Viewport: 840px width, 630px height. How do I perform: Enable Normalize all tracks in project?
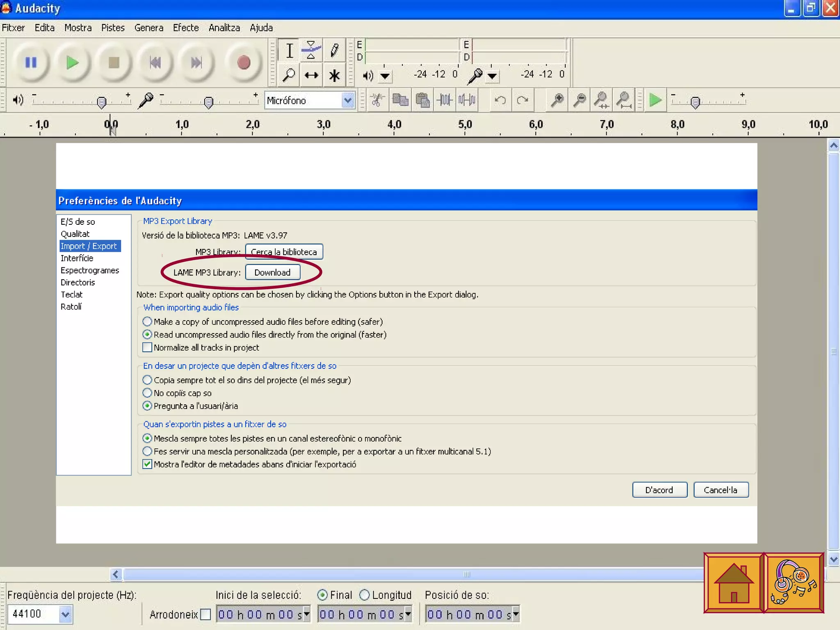point(147,347)
